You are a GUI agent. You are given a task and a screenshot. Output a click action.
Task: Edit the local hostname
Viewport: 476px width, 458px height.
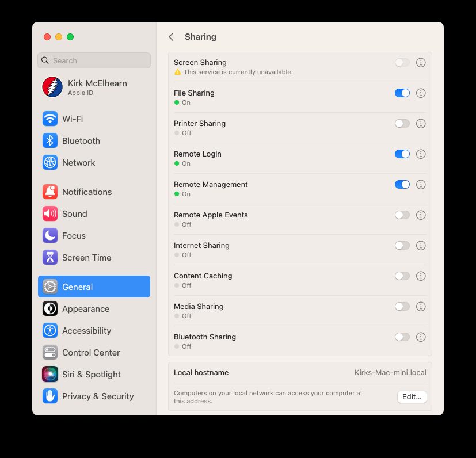(412, 396)
